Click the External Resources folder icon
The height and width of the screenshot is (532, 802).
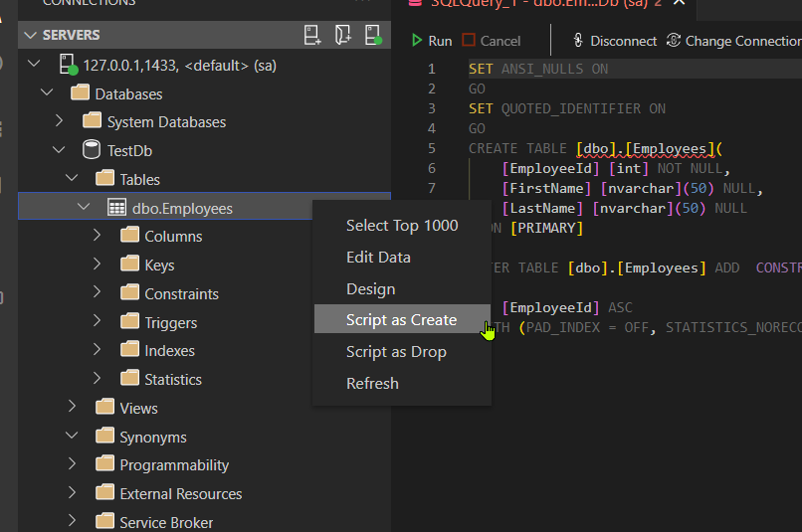tap(104, 493)
